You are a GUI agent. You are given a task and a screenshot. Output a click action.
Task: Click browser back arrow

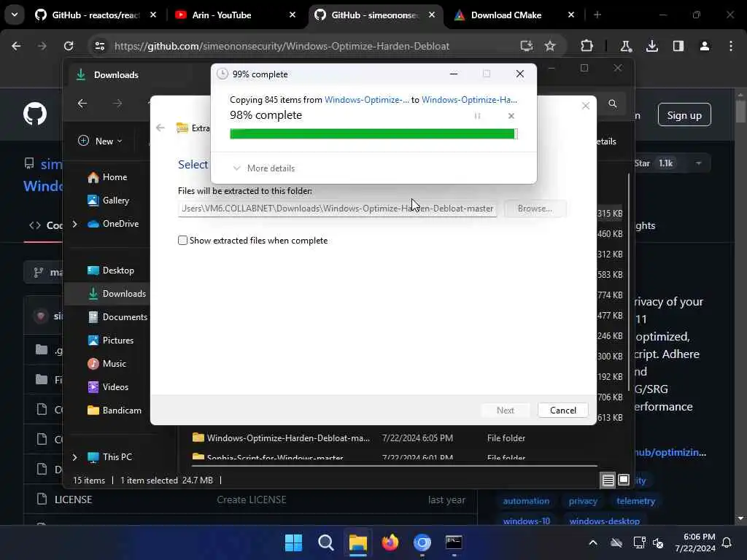(16, 46)
